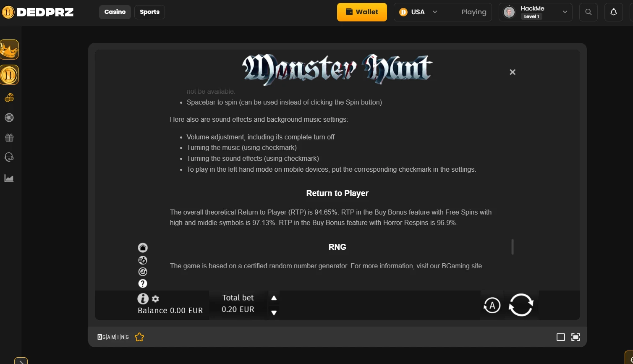Switch to theater mode view
This screenshot has width=633, height=364.
(x=561, y=337)
